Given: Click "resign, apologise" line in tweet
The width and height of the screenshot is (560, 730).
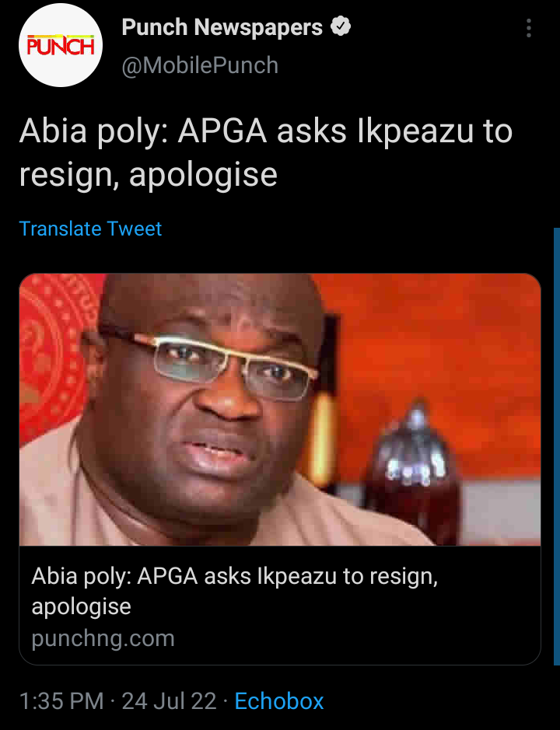Looking at the screenshot, I should click(148, 174).
